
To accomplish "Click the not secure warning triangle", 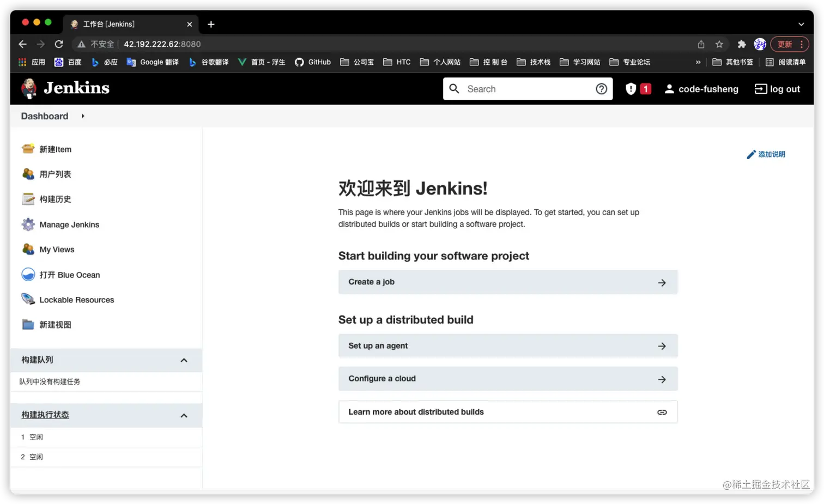I will [x=81, y=44].
